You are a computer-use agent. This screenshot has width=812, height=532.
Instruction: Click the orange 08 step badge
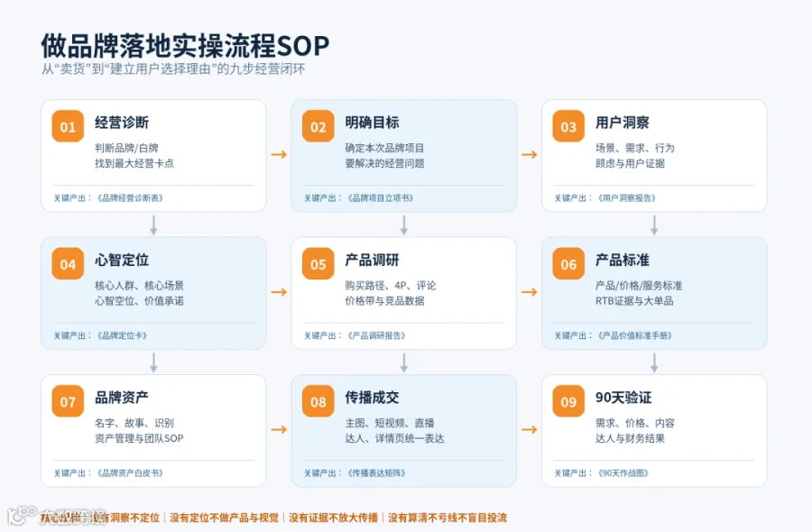click(x=318, y=401)
